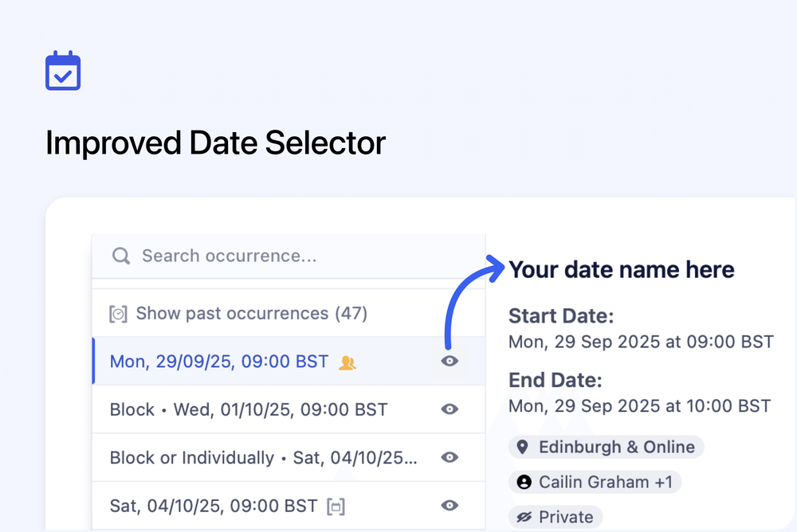
Task: Click person icon on Cailin Graham badge
Action: 522,482
